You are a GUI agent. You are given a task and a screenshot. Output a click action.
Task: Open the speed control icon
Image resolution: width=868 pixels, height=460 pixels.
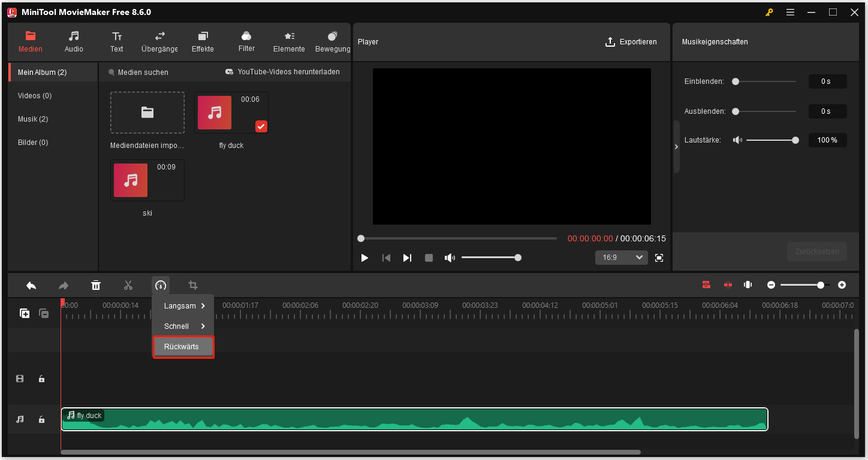click(x=161, y=285)
